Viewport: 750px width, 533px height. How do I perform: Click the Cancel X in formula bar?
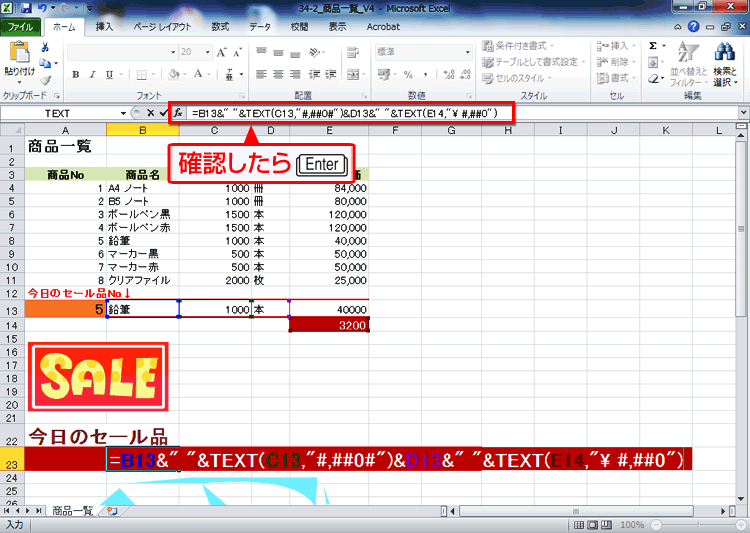pos(150,113)
